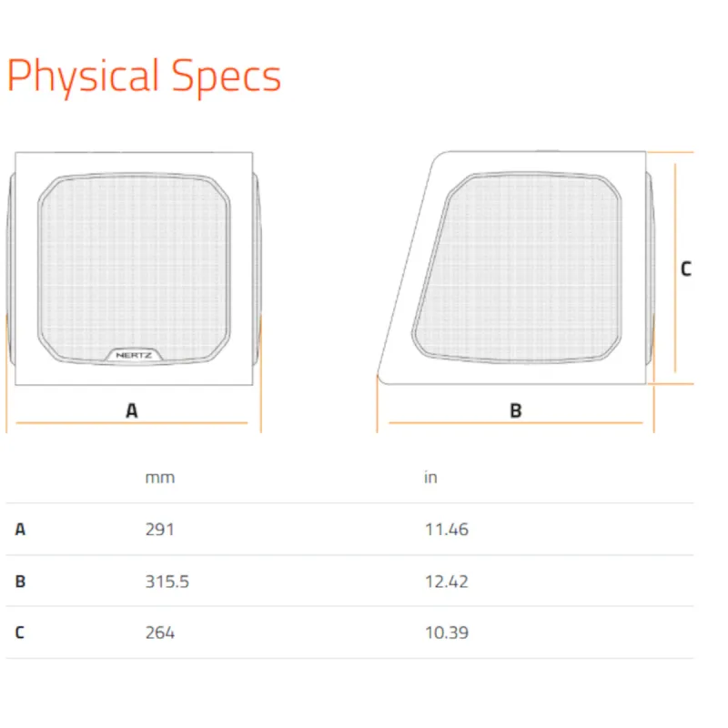Click the 12.42 inch value

tap(447, 581)
